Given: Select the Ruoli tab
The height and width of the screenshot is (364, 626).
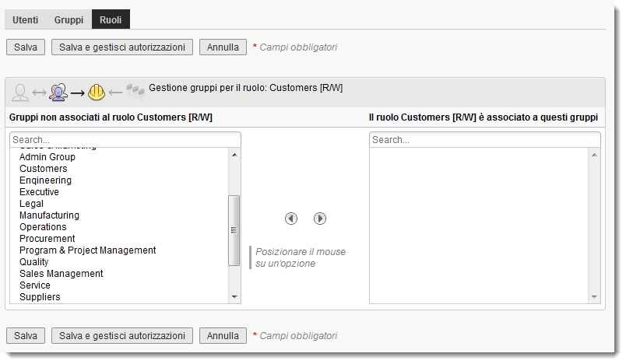Looking at the screenshot, I should tap(111, 20).
